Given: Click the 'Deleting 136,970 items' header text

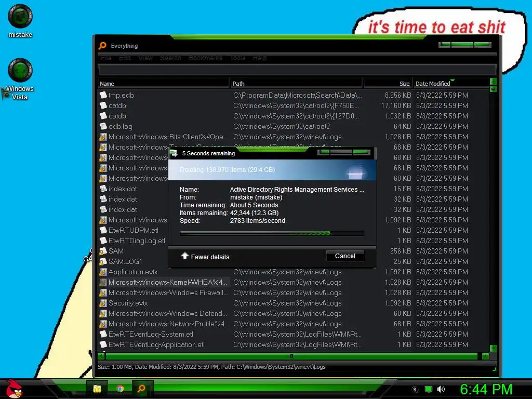Looking at the screenshot, I should [227, 170].
